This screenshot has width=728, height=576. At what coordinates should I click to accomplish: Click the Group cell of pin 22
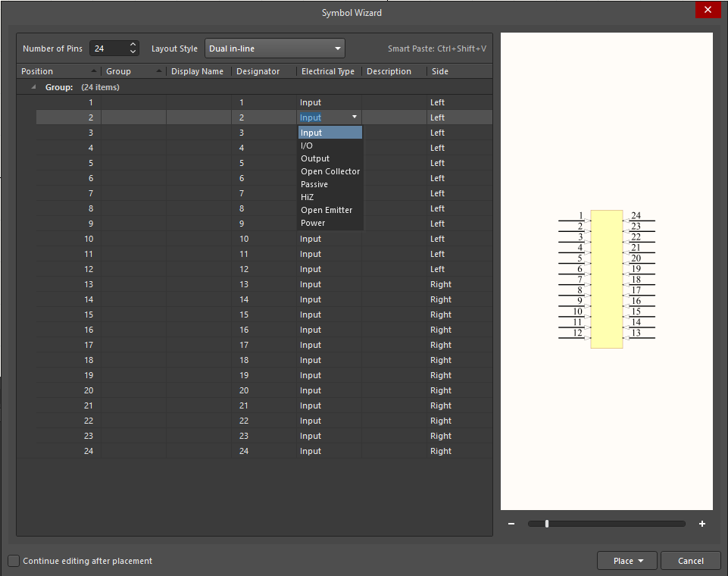(134, 421)
